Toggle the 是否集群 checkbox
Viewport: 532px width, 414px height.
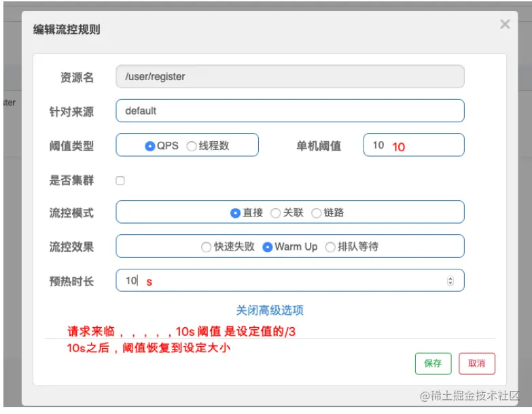point(120,181)
